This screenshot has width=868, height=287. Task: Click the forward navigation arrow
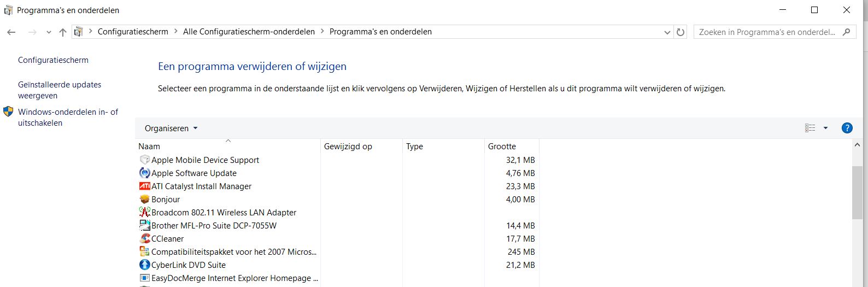tap(32, 32)
